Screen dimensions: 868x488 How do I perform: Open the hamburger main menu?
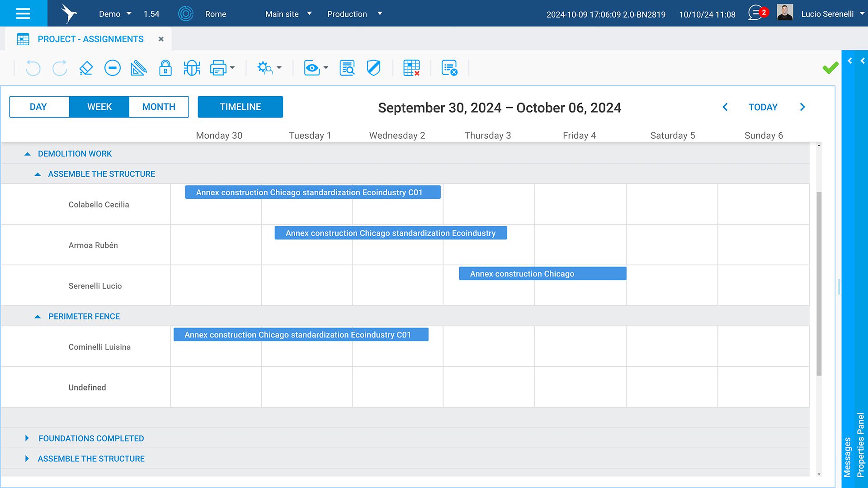coord(23,14)
